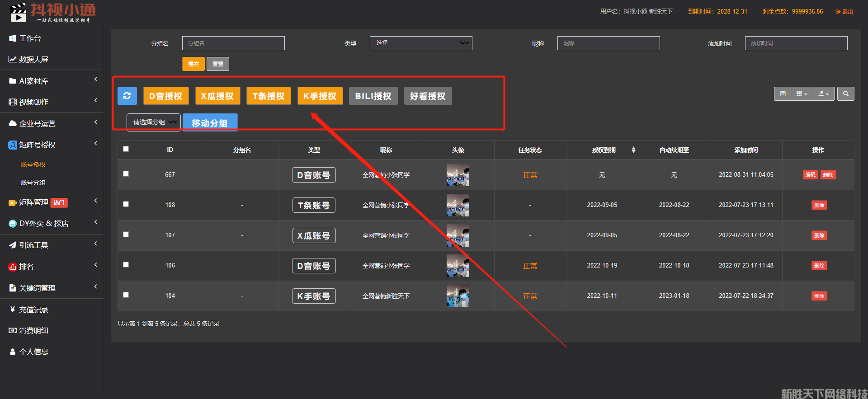Check the checkbox for row ID 667
The height and width of the screenshot is (399, 868).
(126, 174)
